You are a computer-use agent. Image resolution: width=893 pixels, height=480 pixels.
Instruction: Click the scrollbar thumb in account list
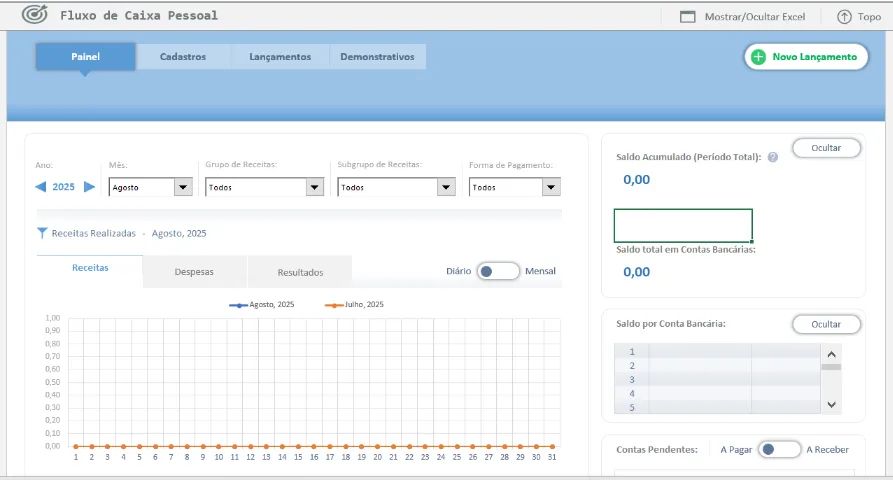tap(831, 367)
